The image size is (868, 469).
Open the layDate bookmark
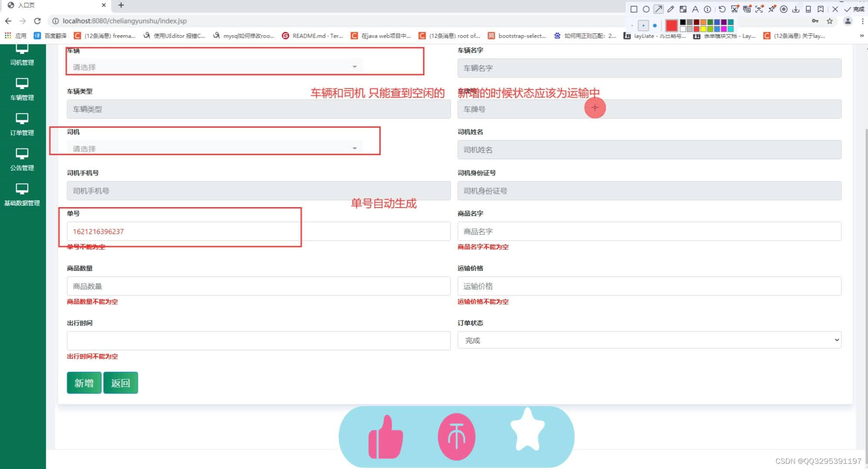[x=654, y=36]
